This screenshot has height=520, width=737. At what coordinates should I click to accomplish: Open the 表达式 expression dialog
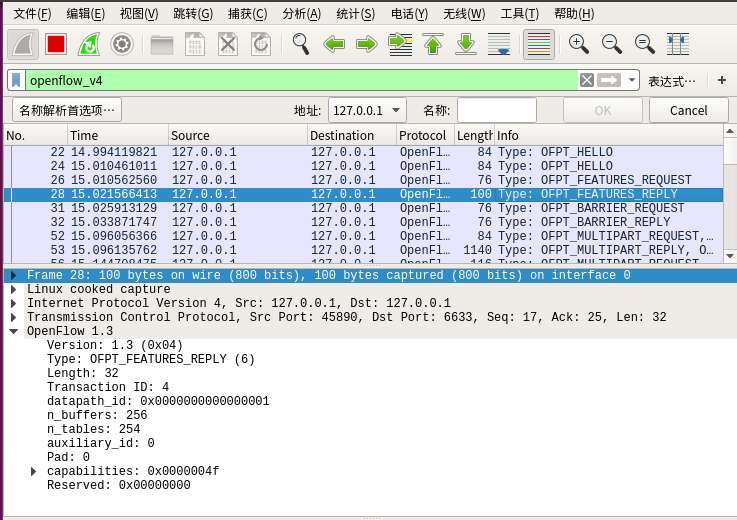tap(672, 81)
